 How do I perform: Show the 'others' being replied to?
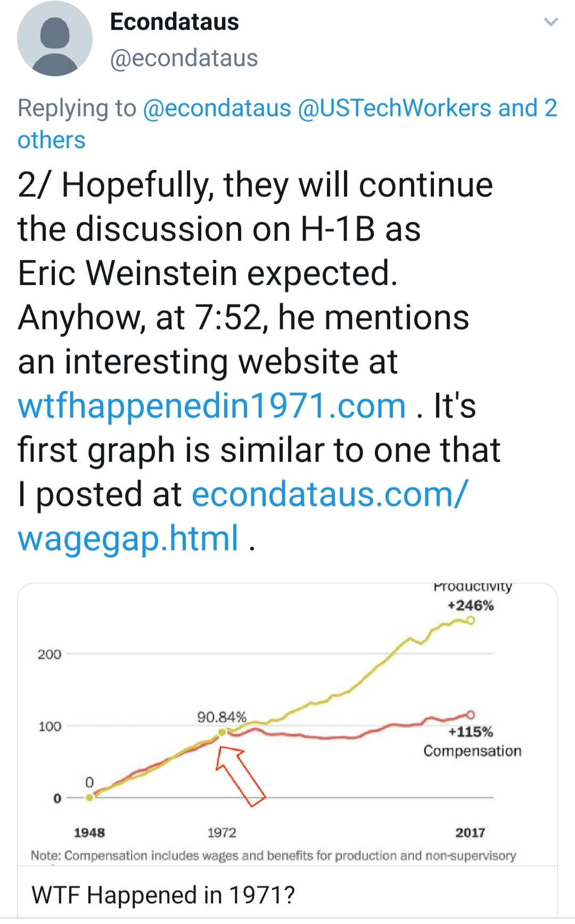(52, 140)
